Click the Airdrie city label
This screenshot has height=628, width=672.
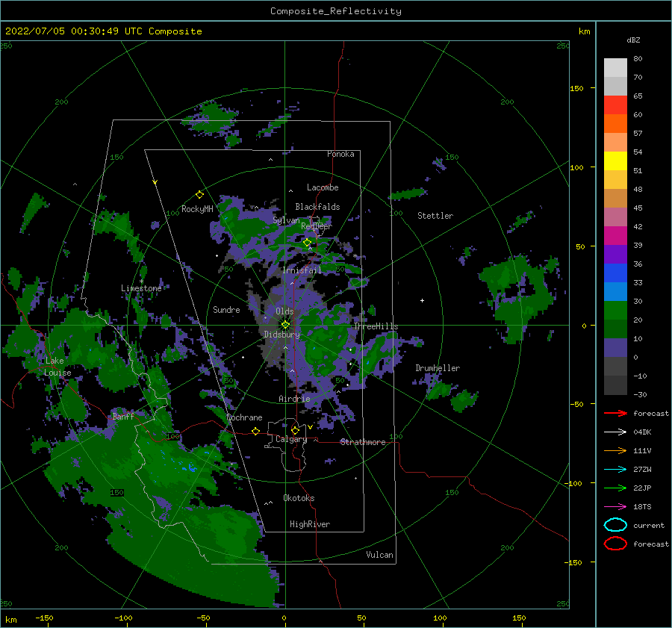[x=294, y=399]
